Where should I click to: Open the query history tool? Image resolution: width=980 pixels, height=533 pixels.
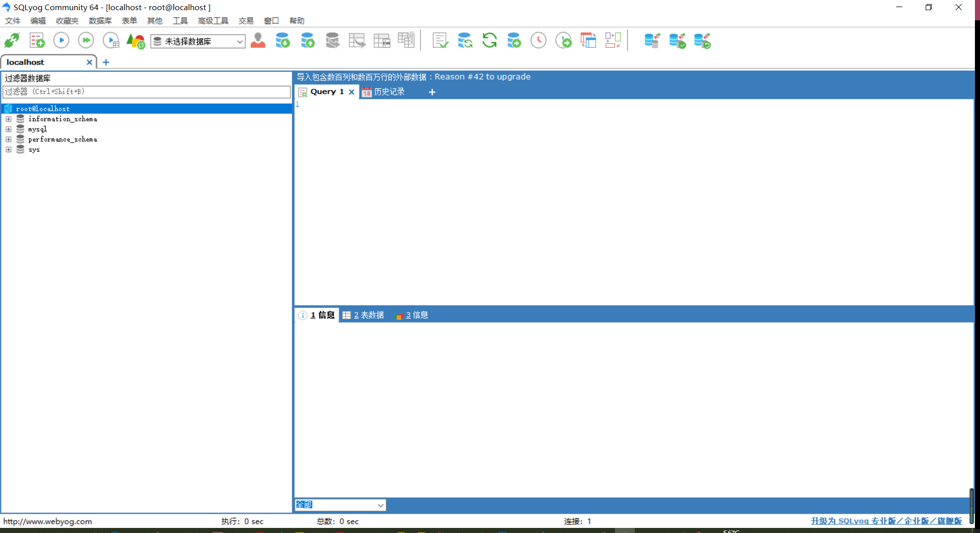tap(538, 40)
